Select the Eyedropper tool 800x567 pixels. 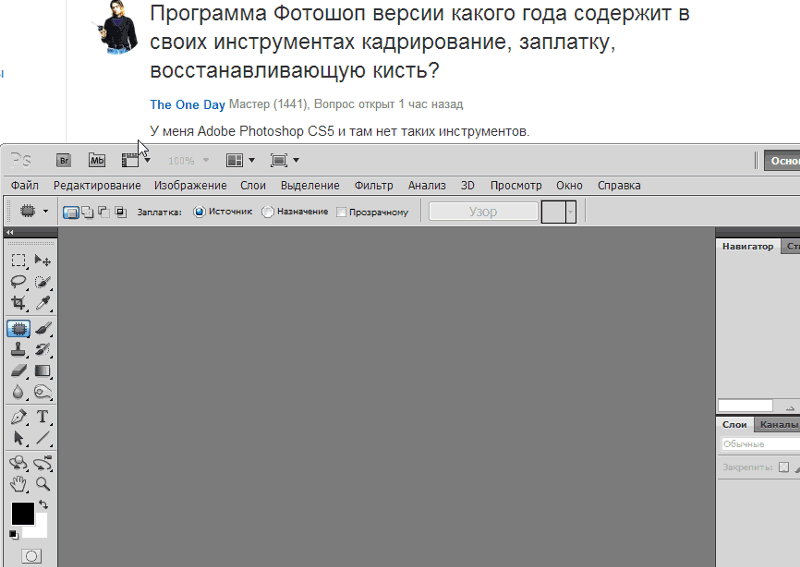pyautogui.click(x=42, y=303)
